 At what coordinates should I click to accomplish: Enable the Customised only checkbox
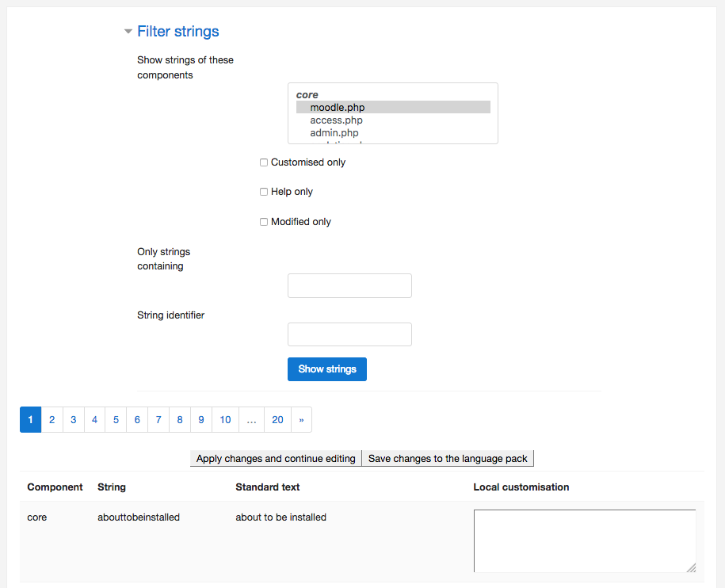click(x=264, y=162)
